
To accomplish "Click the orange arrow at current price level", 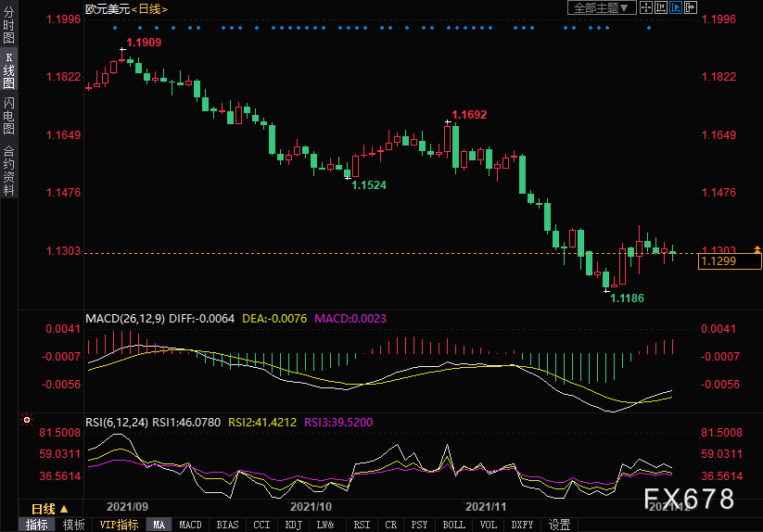I will click(757, 250).
